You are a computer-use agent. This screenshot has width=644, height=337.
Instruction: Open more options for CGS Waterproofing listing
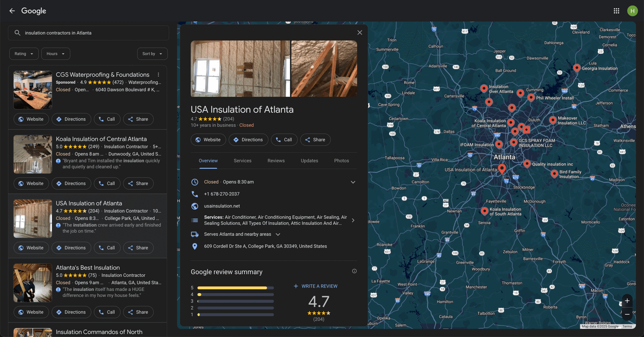[x=159, y=75]
